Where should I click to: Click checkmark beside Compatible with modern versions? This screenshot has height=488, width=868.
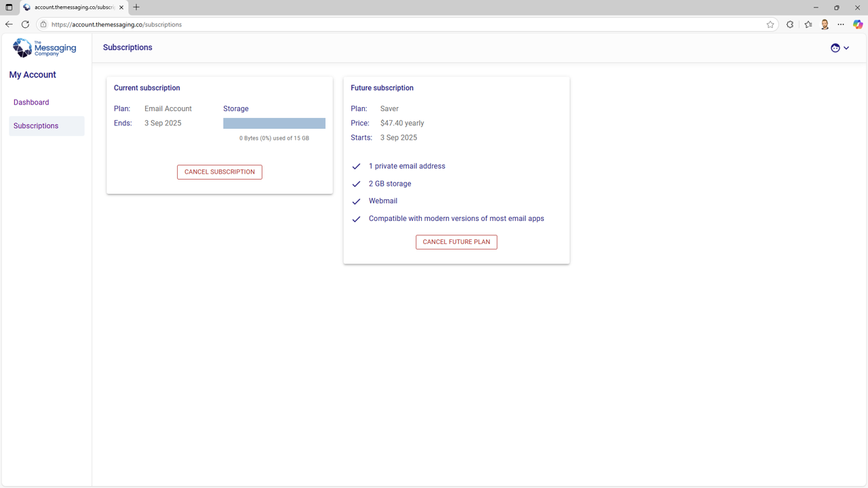click(x=356, y=219)
